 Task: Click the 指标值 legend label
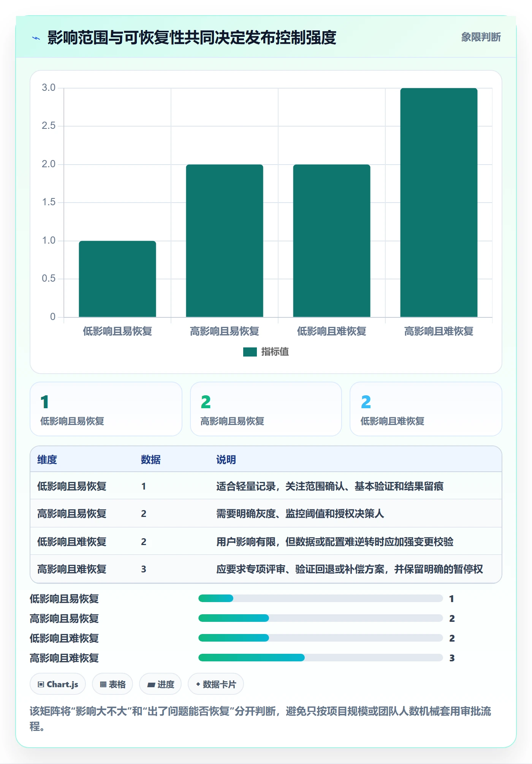pos(275,352)
